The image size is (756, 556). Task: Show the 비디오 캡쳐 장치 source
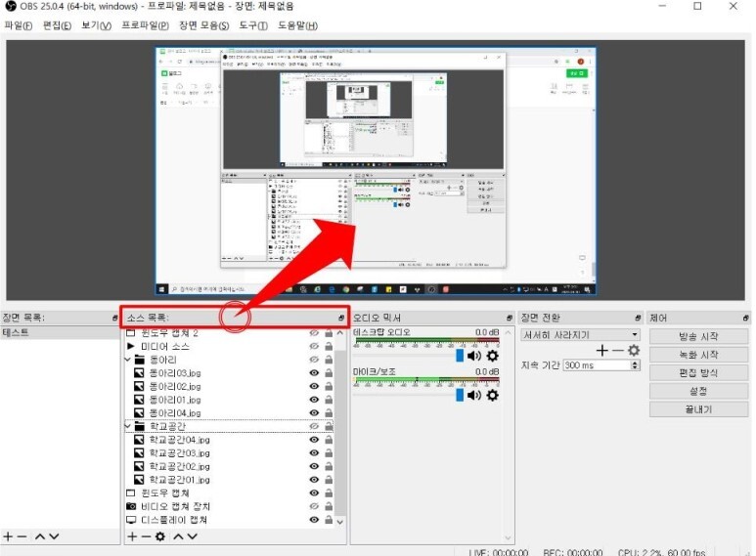pos(314,506)
